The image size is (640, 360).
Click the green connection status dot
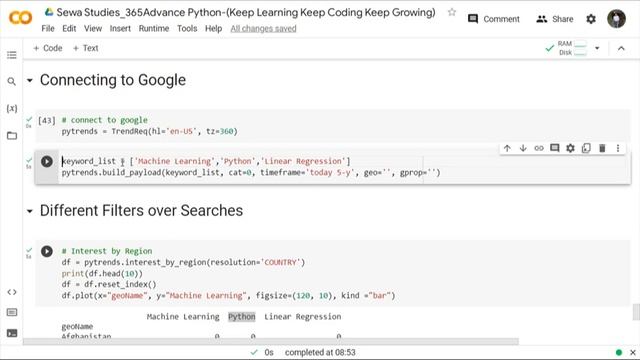[x=619, y=352]
